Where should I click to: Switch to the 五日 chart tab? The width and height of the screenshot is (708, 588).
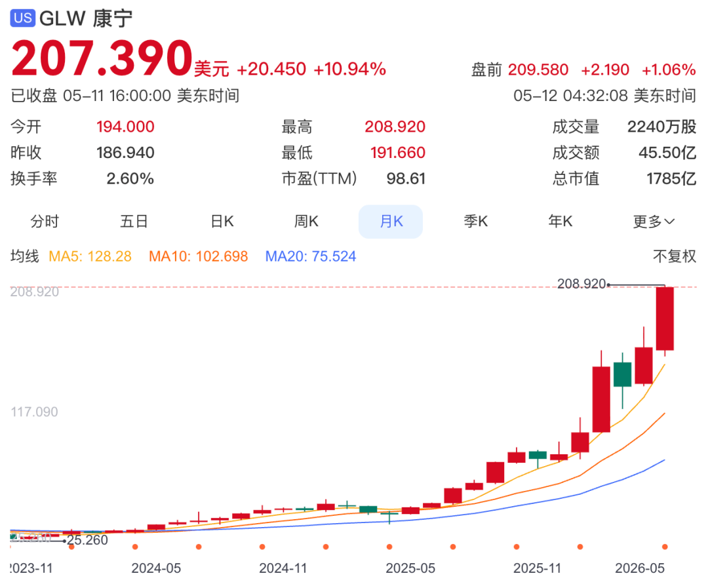pyautogui.click(x=134, y=222)
